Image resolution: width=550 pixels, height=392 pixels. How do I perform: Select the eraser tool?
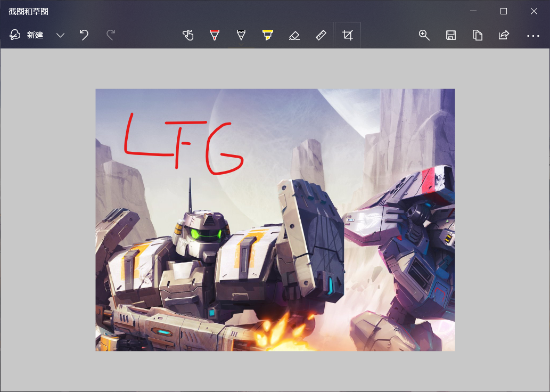(294, 35)
